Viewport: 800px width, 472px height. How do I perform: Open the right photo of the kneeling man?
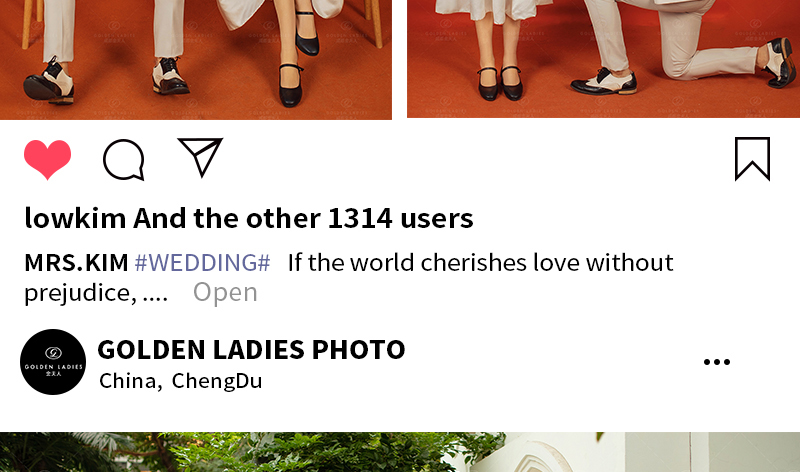[x=604, y=59]
